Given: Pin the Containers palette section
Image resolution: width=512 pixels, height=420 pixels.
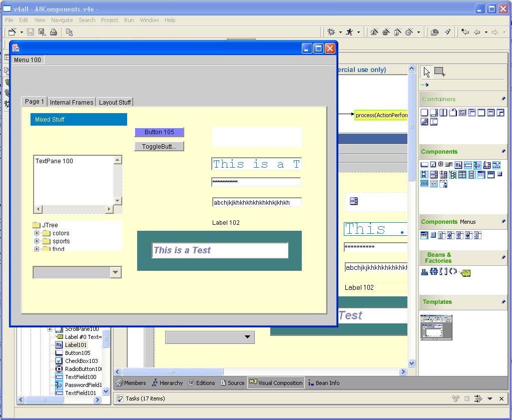Looking at the screenshot, I should 503,99.
